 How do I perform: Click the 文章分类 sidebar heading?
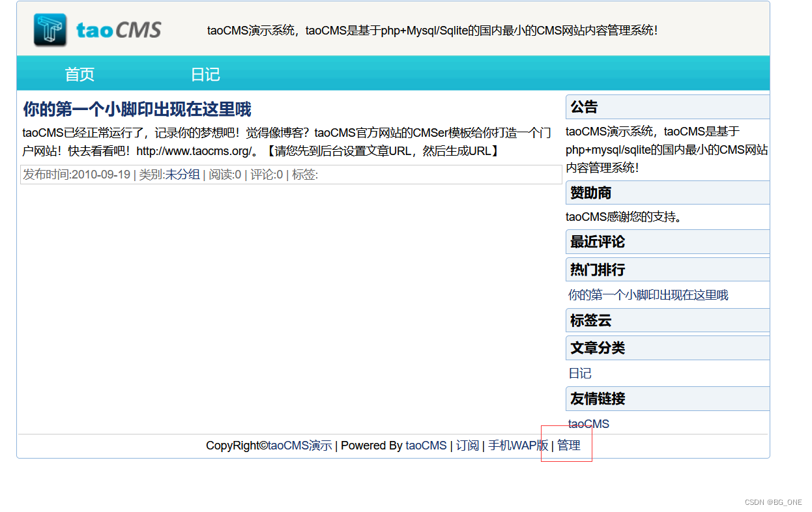coord(667,348)
